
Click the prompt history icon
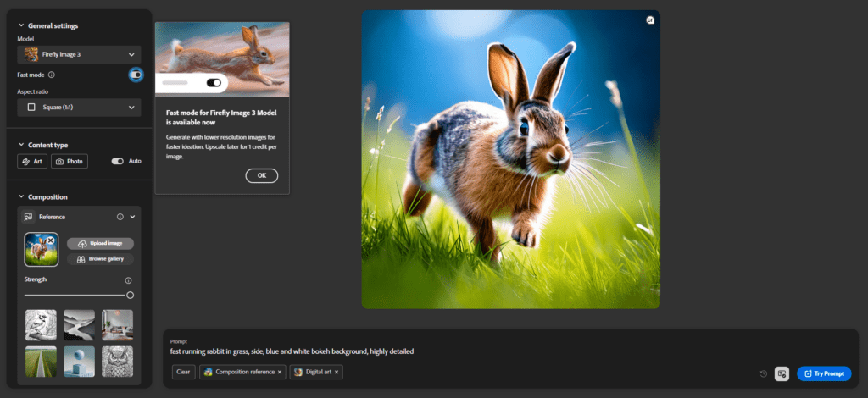tap(763, 373)
